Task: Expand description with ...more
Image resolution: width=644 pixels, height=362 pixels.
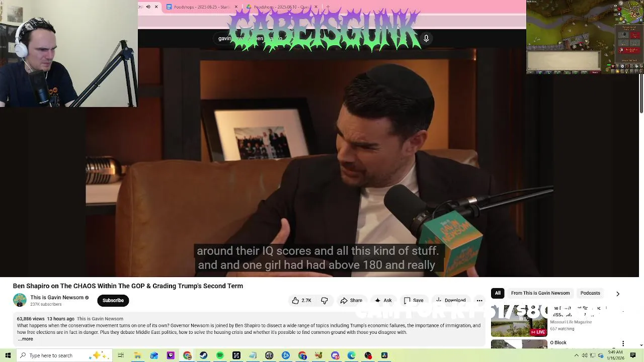Action: tap(25, 339)
